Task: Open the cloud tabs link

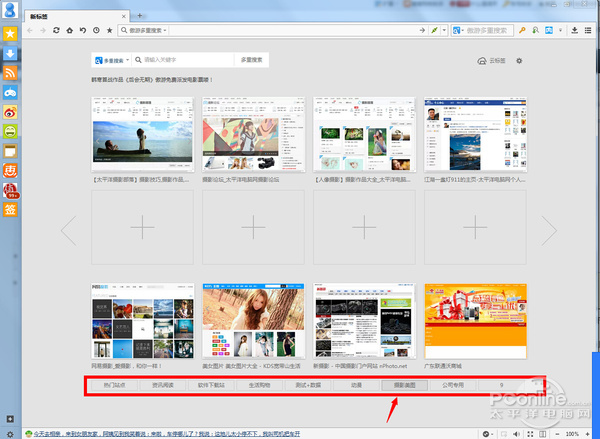Action: (492, 61)
